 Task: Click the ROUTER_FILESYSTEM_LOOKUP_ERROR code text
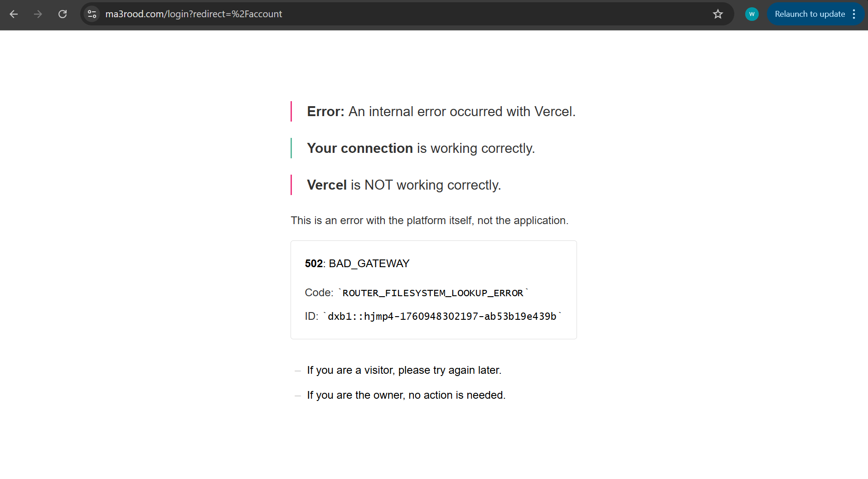pos(433,293)
